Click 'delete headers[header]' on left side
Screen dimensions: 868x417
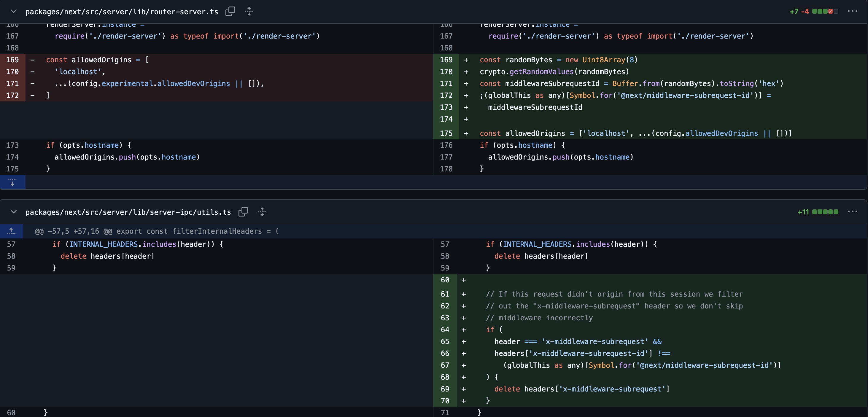click(107, 256)
